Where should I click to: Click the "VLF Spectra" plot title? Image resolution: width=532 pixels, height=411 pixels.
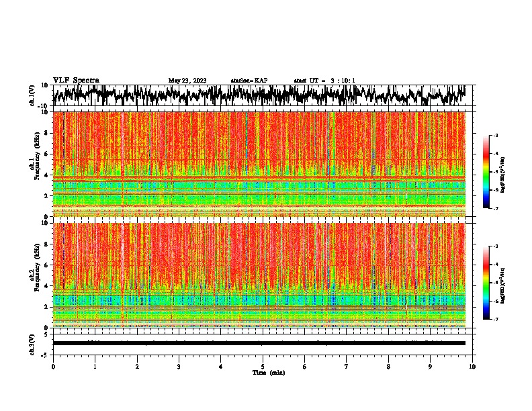pos(77,80)
